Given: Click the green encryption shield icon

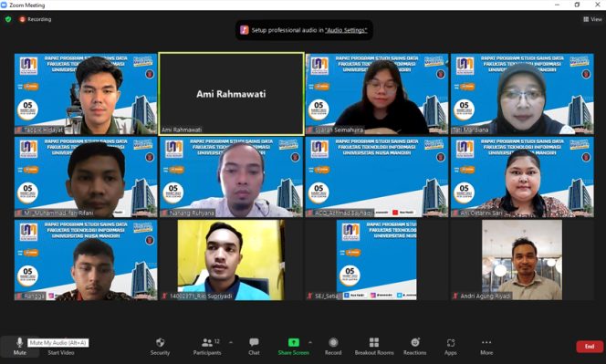Looking at the screenshot, I should pyautogui.click(x=8, y=19).
